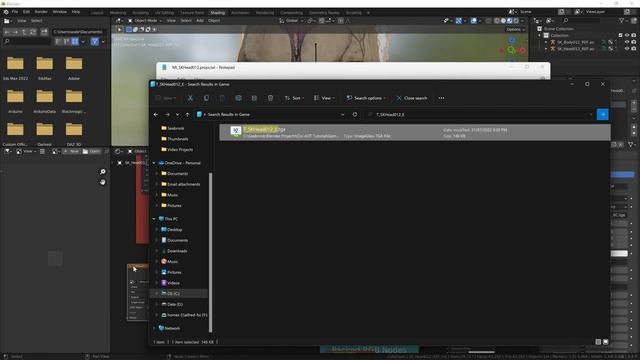The image size is (640, 360).
Task: Select Downloads in Explorer sidebar
Action: pos(177,251)
